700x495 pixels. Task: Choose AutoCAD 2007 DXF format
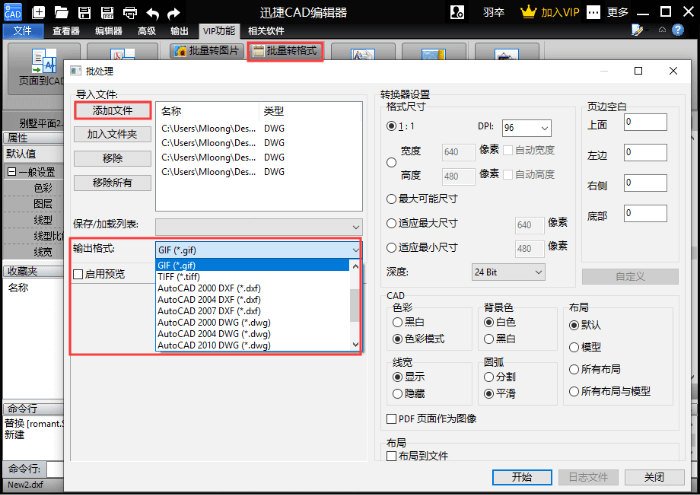(x=252, y=311)
